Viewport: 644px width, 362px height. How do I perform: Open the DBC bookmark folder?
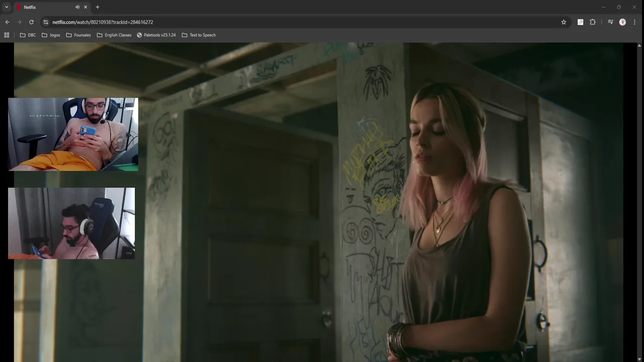click(28, 35)
